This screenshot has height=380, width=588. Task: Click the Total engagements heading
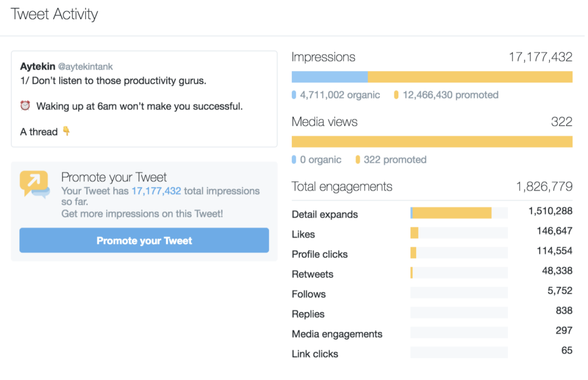coord(342,187)
